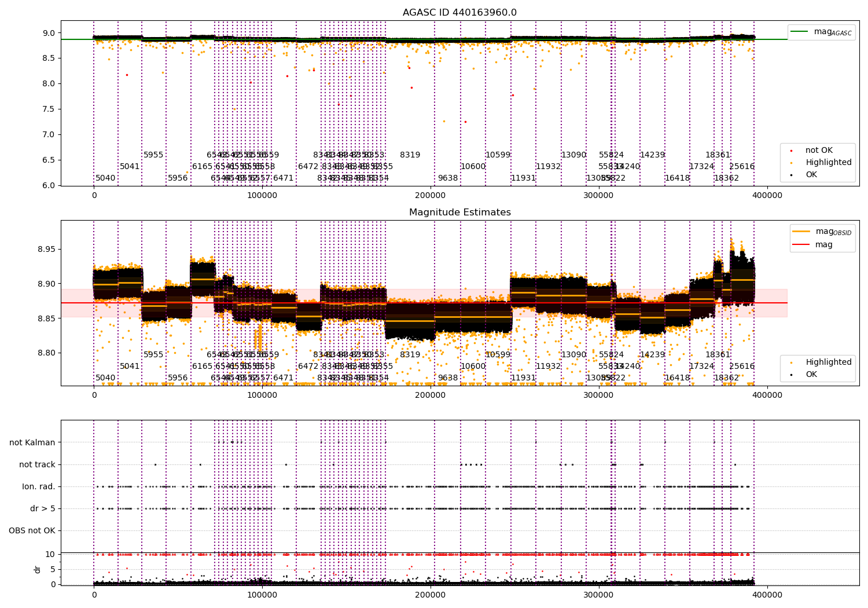Image resolution: width=868 pixels, height=608 pixels.
Task: Select the '8.95' y-axis tick label
Action: click(46, 250)
